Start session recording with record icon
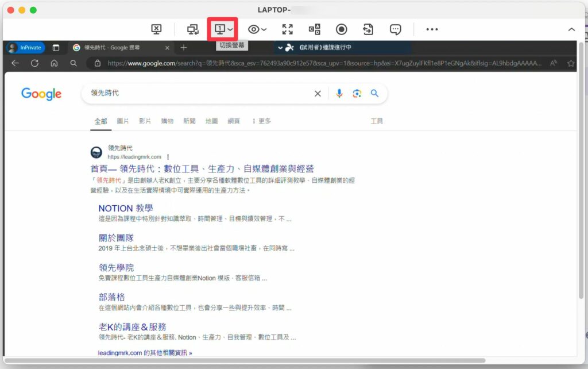 [341, 29]
